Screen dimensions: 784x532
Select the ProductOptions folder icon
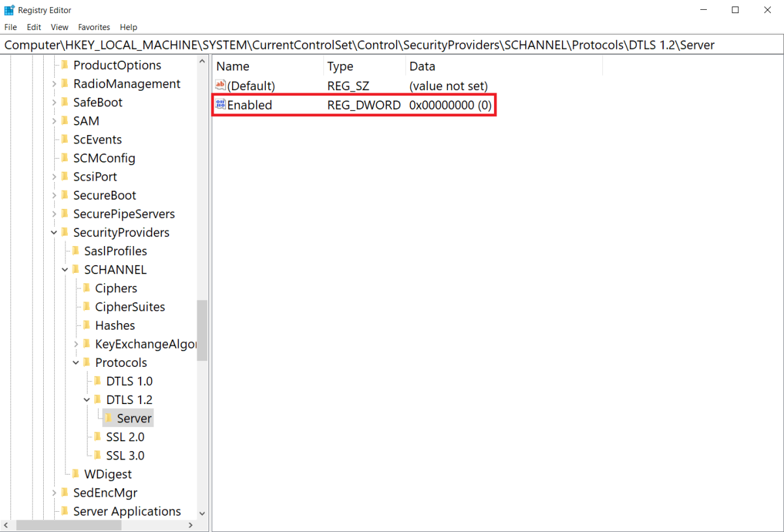click(65, 65)
